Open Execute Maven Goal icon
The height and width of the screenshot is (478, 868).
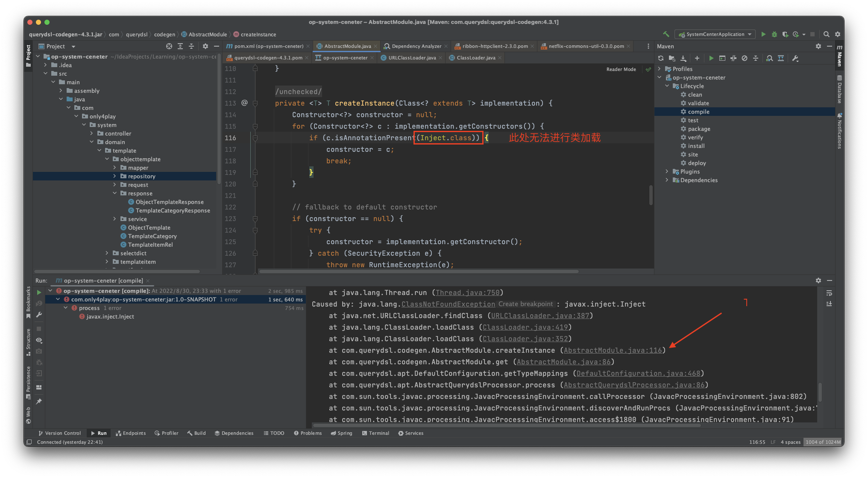(722, 58)
